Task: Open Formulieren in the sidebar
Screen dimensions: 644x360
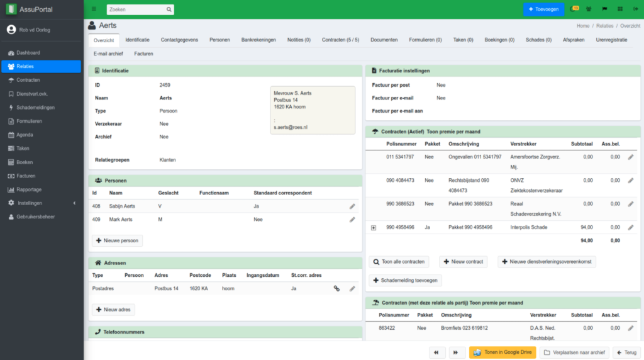Action: pos(41,121)
